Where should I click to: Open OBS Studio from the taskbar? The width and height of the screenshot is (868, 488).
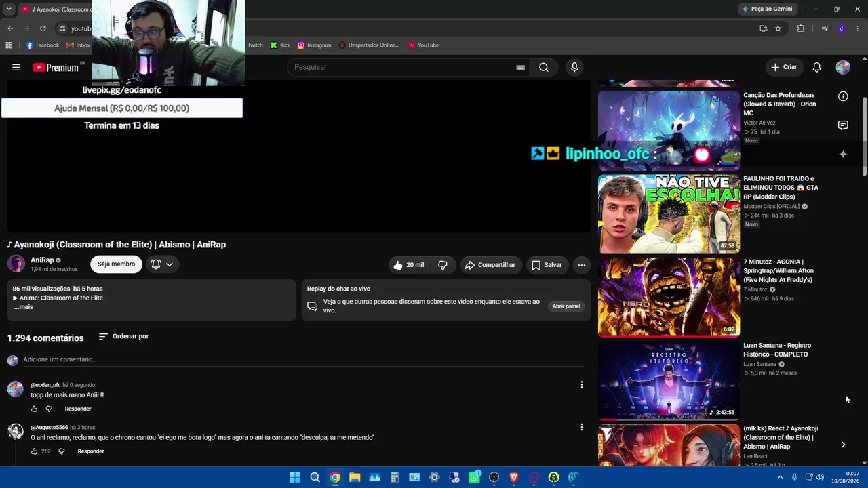[x=494, y=477]
